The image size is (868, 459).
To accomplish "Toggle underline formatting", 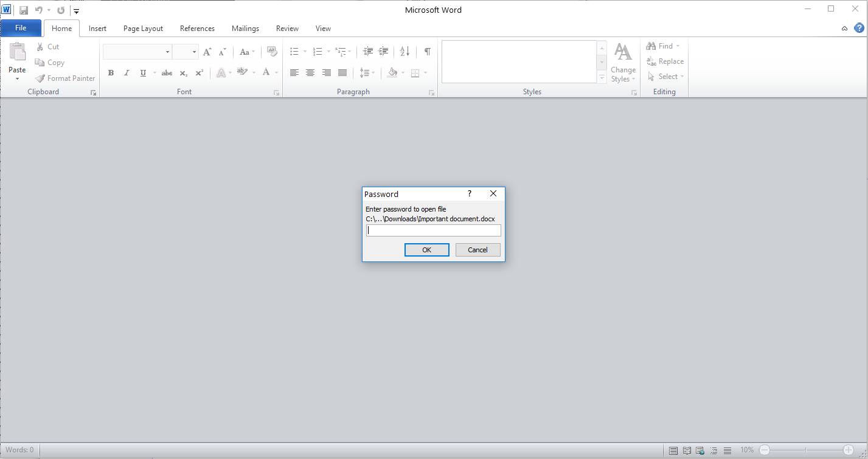I will [142, 72].
